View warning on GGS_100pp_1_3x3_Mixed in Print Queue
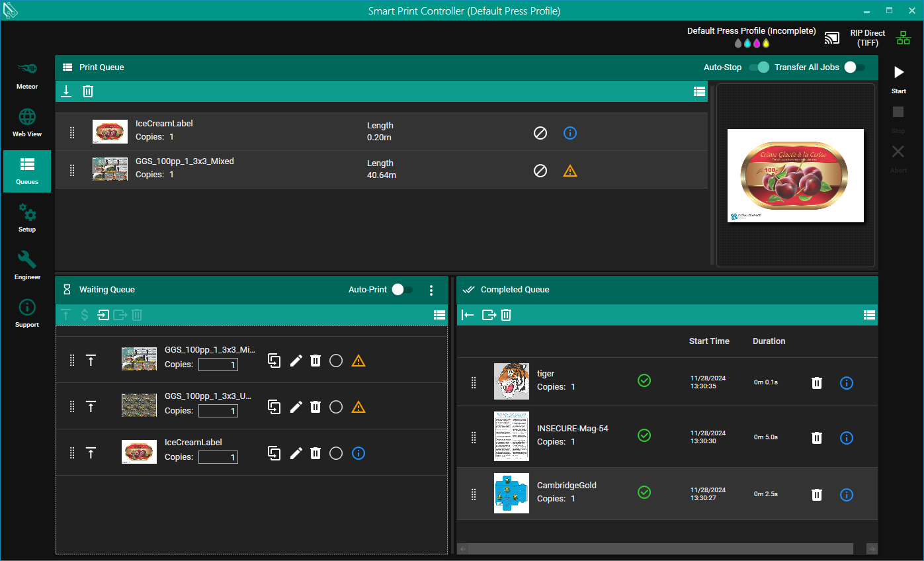This screenshot has height=561, width=924. [569, 171]
